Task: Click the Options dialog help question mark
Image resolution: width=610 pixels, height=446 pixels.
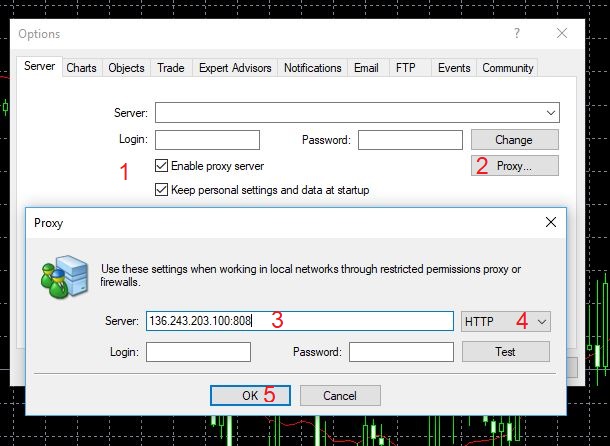Action: (x=517, y=33)
